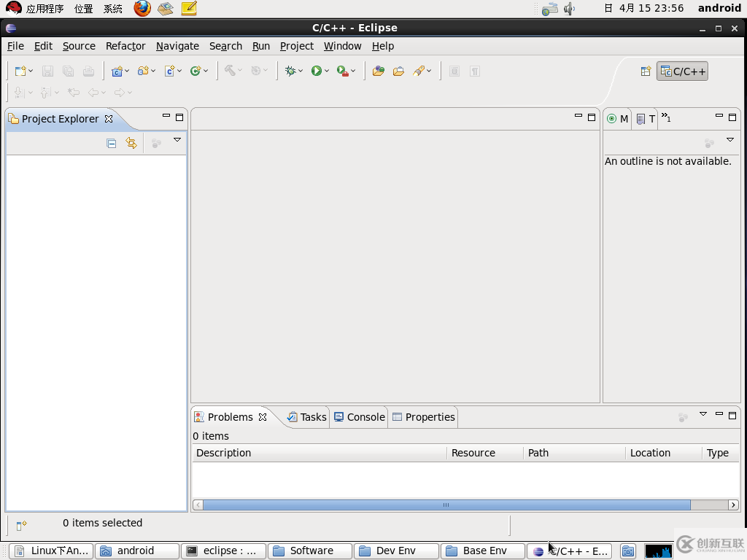This screenshot has width=747, height=560.
Task: Select the Task List tab labeled T
Action: 646,119
